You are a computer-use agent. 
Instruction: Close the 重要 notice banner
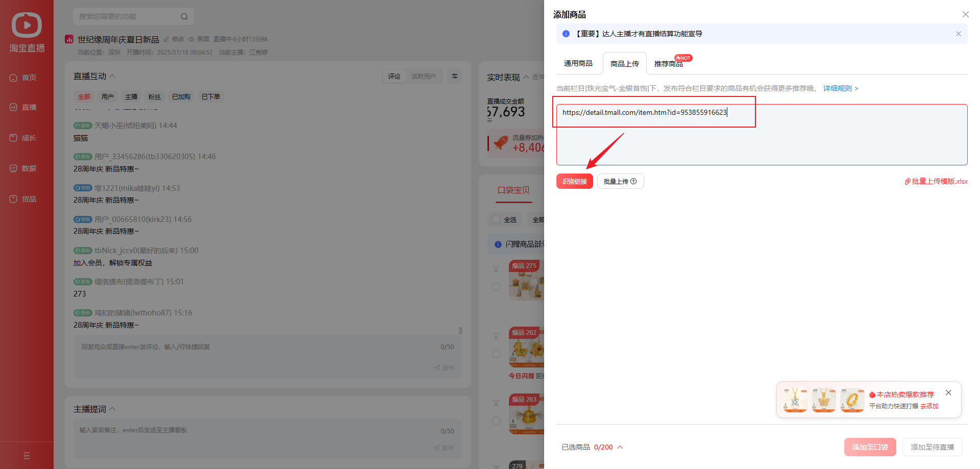(x=958, y=34)
